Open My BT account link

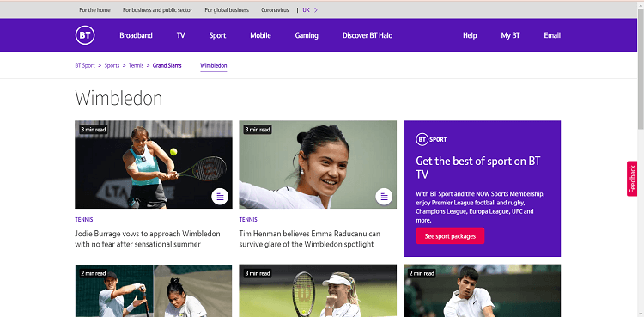point(511,35)
